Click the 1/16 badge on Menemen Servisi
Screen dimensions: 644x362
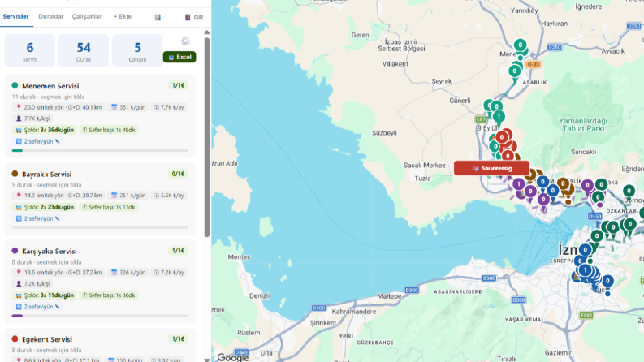coord(178,85)
